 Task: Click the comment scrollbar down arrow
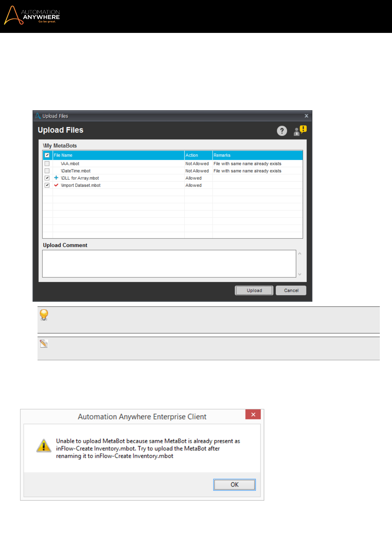300,274
